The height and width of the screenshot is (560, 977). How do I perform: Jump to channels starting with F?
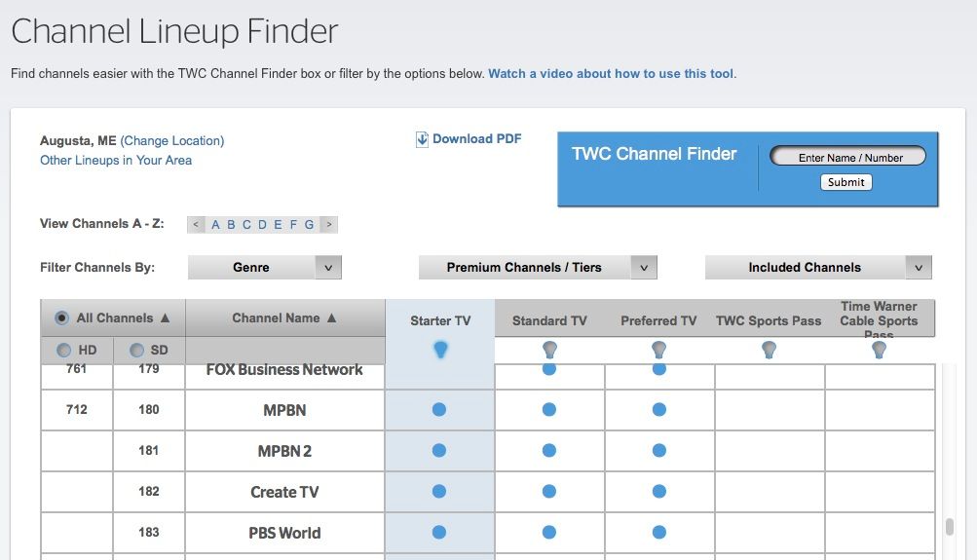pyautogui.click(x=293, y=224)
